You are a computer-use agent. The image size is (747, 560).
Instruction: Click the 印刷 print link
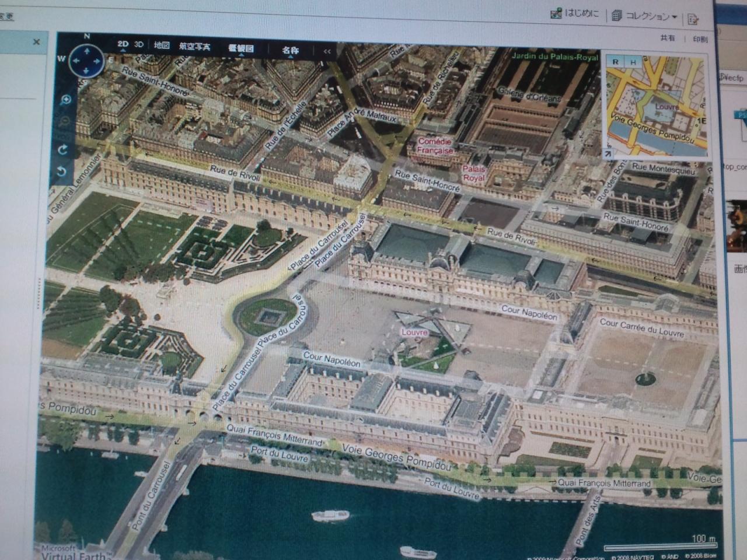tap(700, 39)
